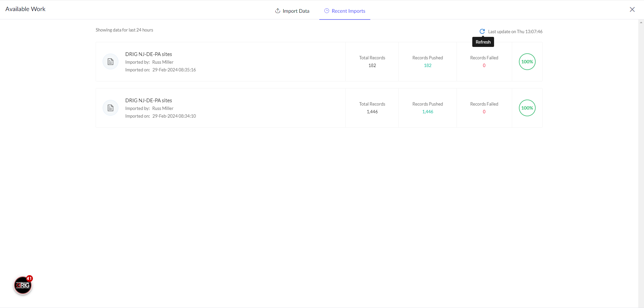Open DRIG NJ-DE-PA sites import from 08:34:10
Viewport: 644px width, 308px height.
[x=149, y=101]
